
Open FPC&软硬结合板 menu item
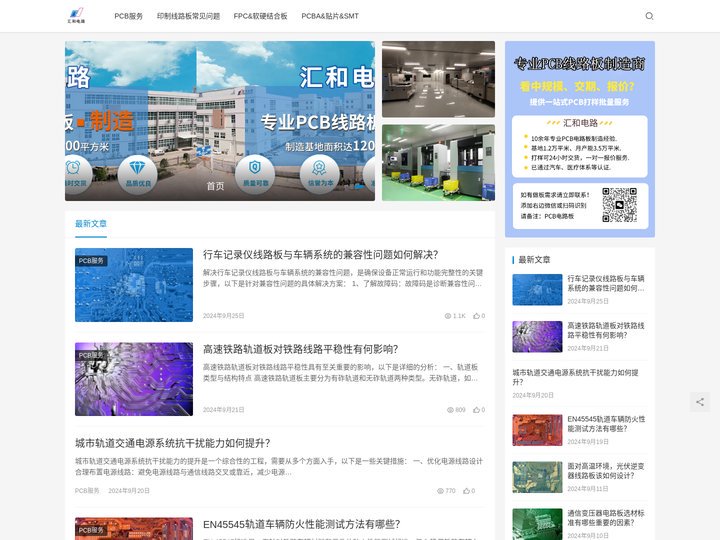260,16
